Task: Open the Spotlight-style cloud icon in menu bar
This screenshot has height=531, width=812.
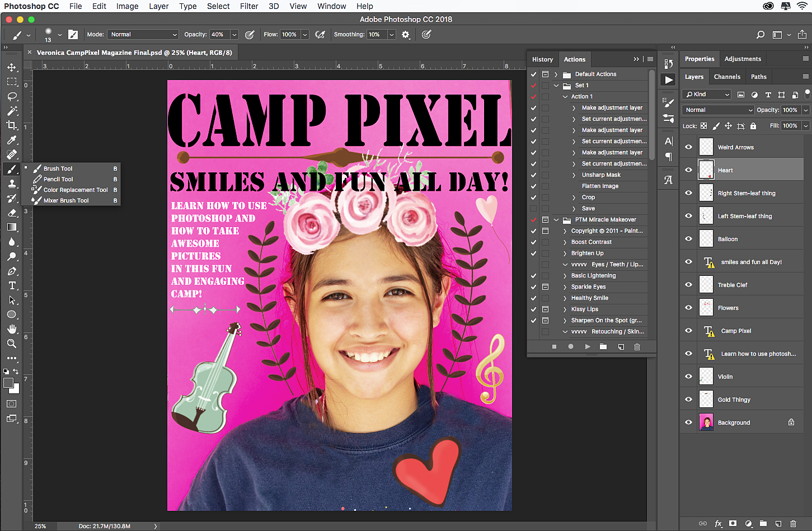Action: tap(768, 6)
